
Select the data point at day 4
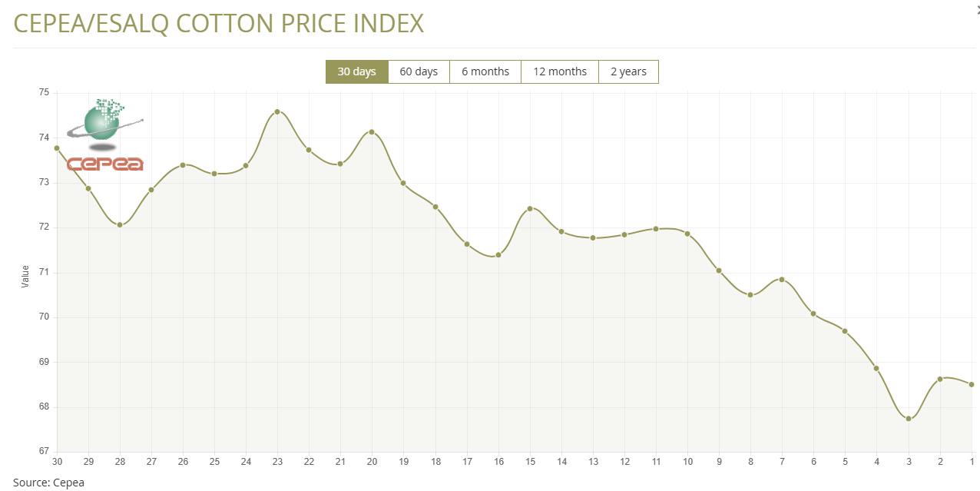click(876, 369)
